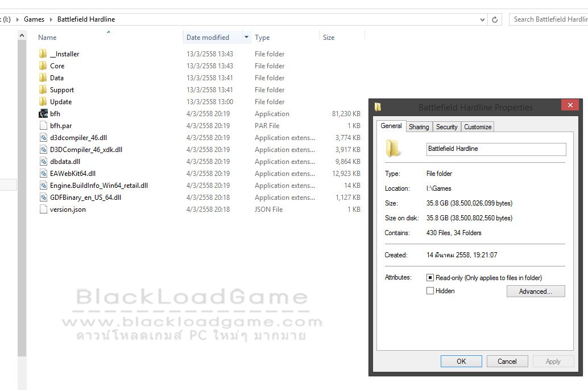588x390 pixels.
Task: Click the dbdata.dll file icon
Action: tap(43, 161)
